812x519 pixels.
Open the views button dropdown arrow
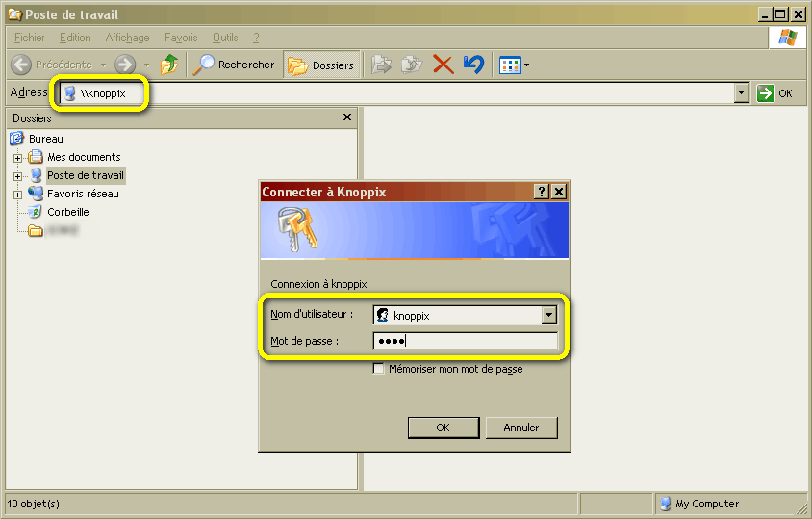(x=526, y=65)
